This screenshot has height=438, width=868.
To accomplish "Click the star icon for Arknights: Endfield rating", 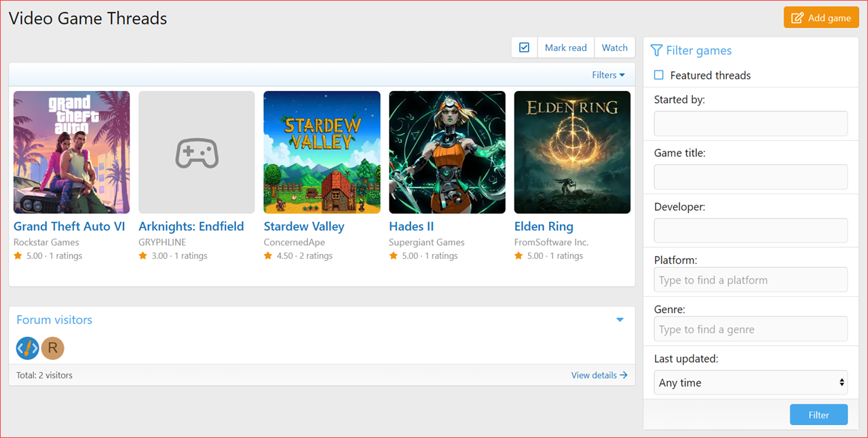I will 143,256.
